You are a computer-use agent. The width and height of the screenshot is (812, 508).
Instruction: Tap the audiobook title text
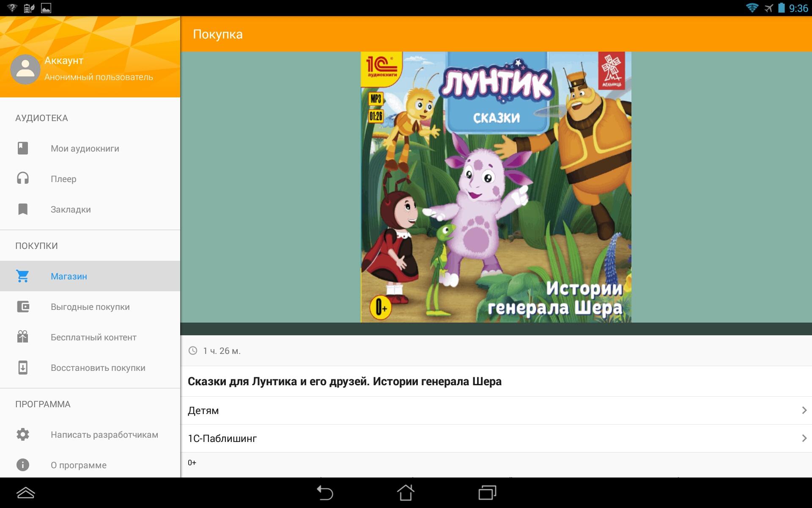click(344, 381)
